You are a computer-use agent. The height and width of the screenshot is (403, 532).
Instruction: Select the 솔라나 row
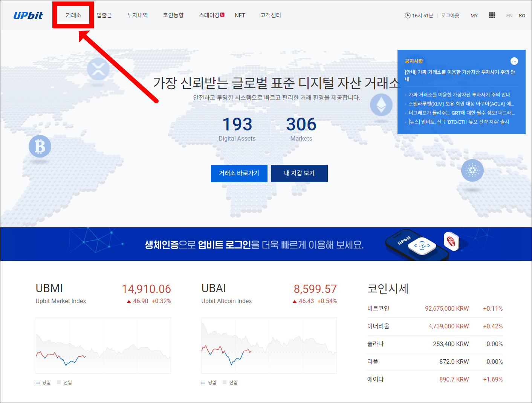pyautogui.click(x=435, y=344)
